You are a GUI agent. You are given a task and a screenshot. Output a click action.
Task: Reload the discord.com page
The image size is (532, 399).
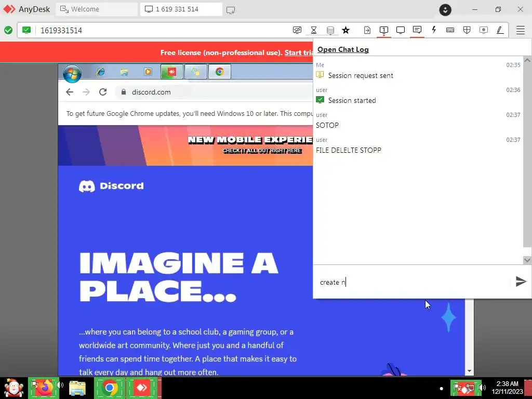103,92
